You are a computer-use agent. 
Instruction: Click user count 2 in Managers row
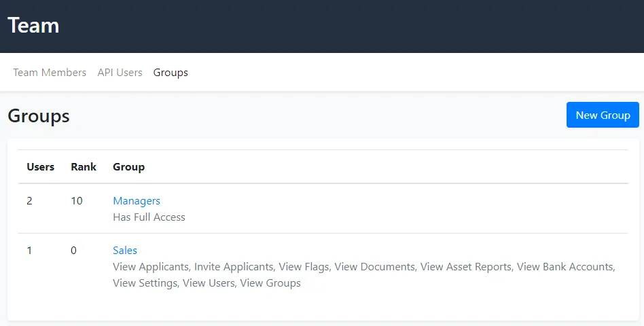tap(29, 201)
